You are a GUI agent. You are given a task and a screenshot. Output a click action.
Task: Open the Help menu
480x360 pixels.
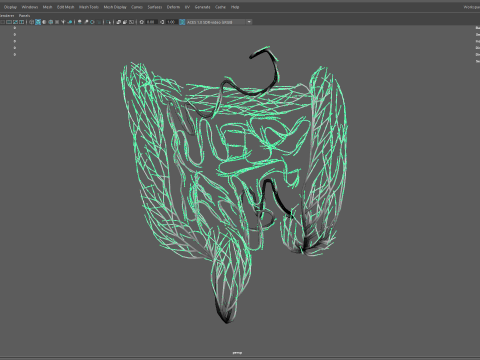tap(235, 7)
